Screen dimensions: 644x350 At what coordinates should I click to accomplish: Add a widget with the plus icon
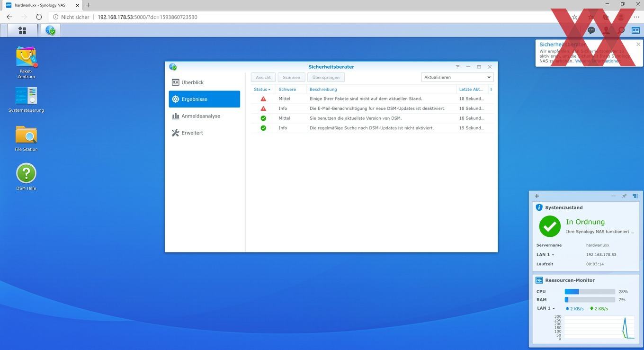click(537, 196)
